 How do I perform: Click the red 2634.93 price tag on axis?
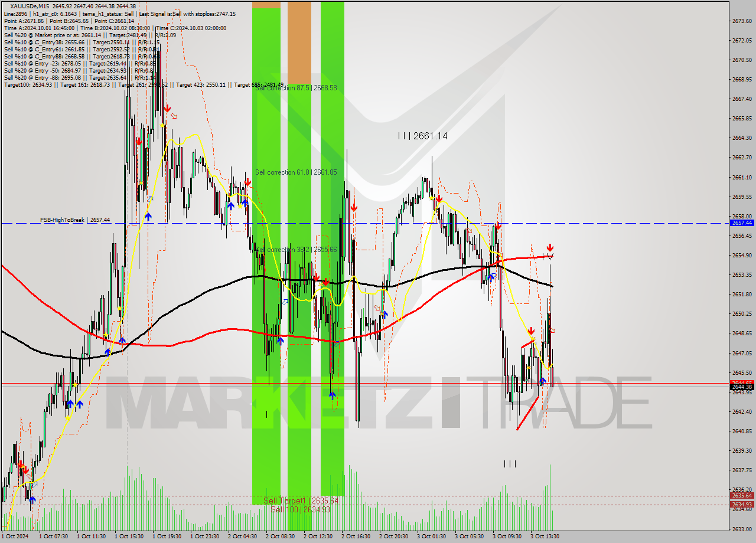(742, 505)
